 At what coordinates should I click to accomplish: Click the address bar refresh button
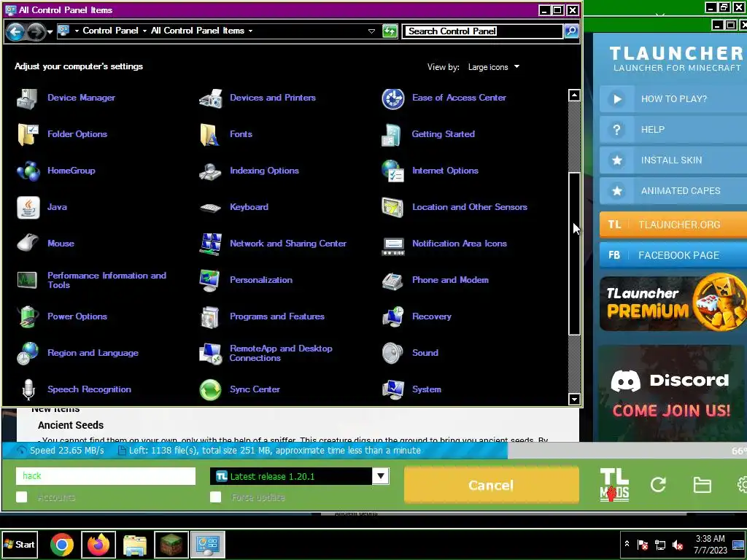pos(390,31)
